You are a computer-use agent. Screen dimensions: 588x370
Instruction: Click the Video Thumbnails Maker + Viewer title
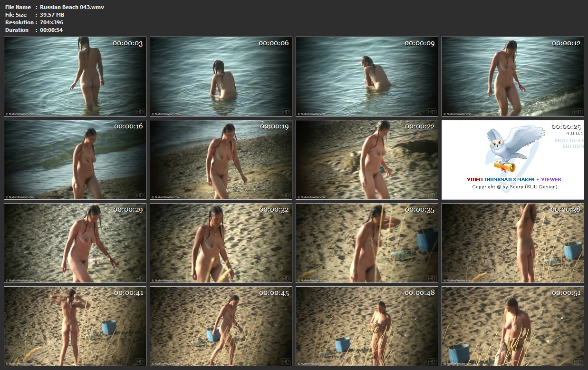coord(514,179)
